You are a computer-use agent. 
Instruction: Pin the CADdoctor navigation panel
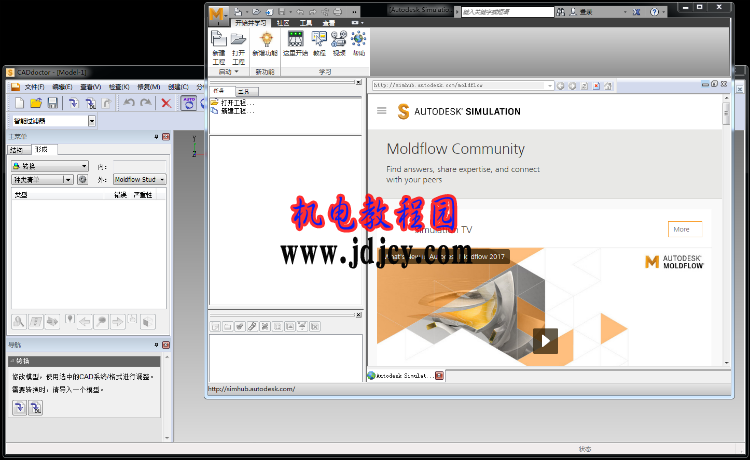(156, 345)
